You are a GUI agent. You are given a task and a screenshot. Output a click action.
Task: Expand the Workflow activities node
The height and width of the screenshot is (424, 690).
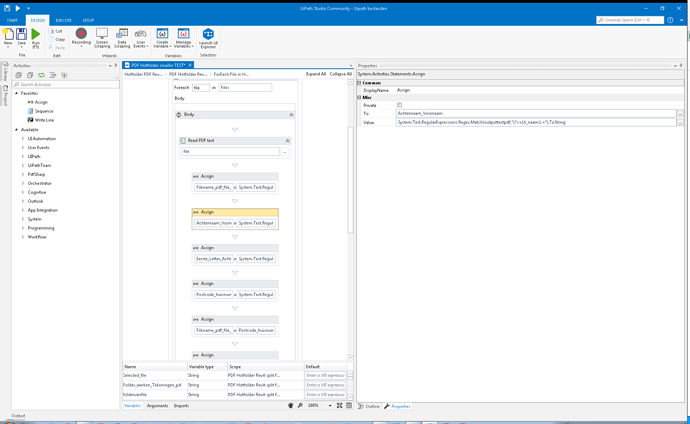tap(23, 237)
